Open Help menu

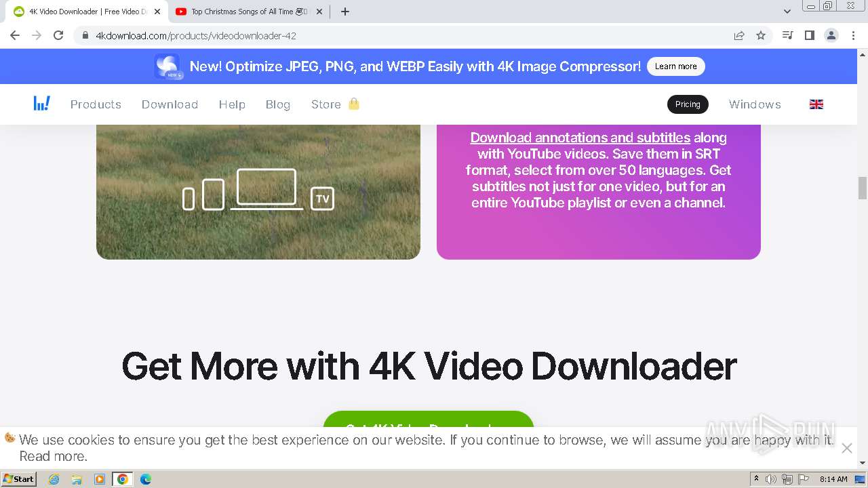coord(232,104)
